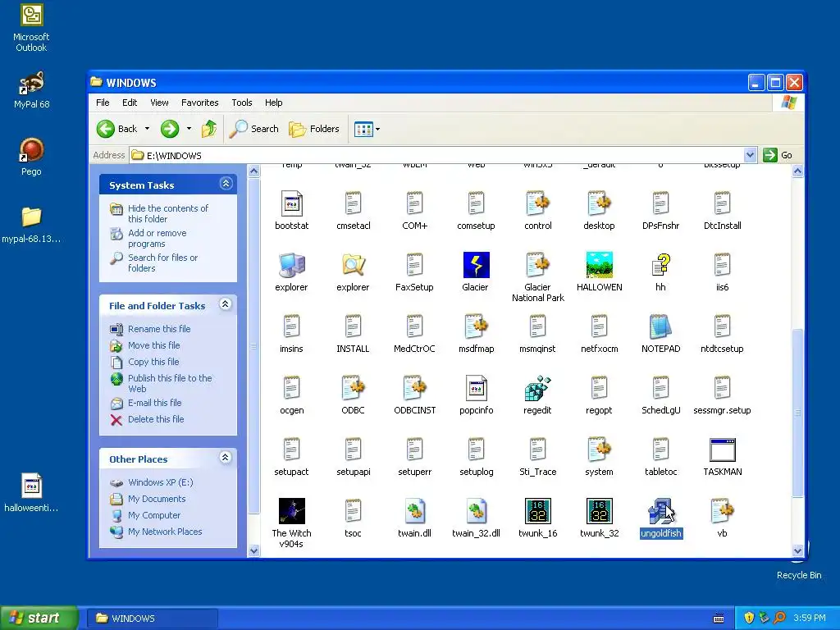This screenshot has width=840, height=630.
Task: Open the Tools menu
Action: (x=242, y=103)
